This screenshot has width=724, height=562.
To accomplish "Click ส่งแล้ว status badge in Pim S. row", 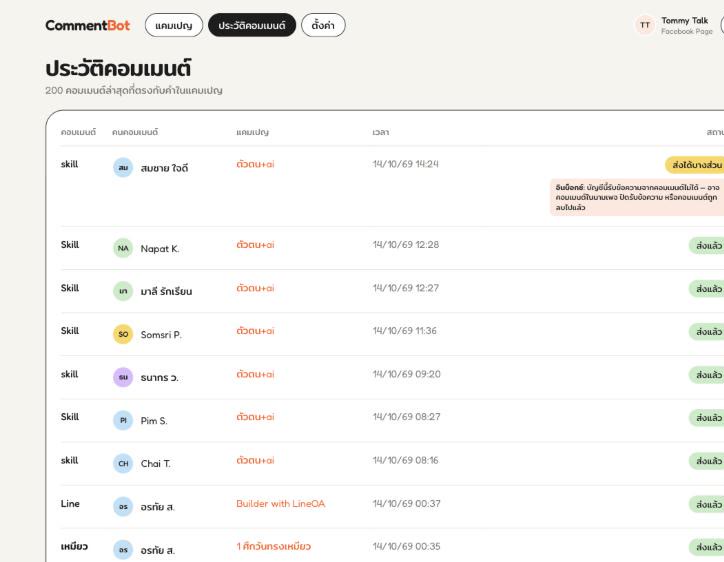I will click(x=706, y=417).
